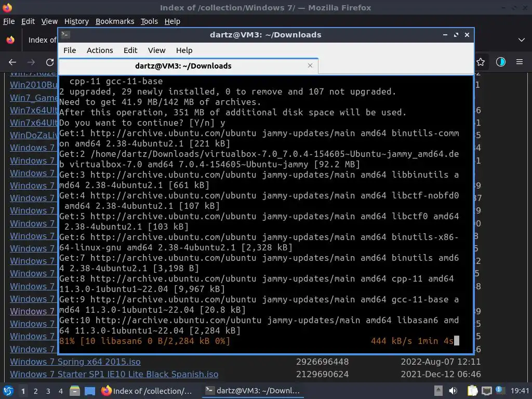Open the file manager taskbar icon
Screen dimensions: 532x399
click(x=75, y=391)
